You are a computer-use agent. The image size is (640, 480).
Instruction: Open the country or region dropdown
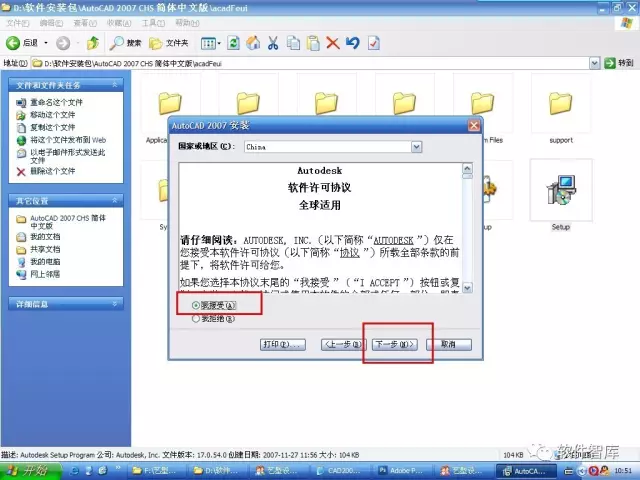pos(416,147)
